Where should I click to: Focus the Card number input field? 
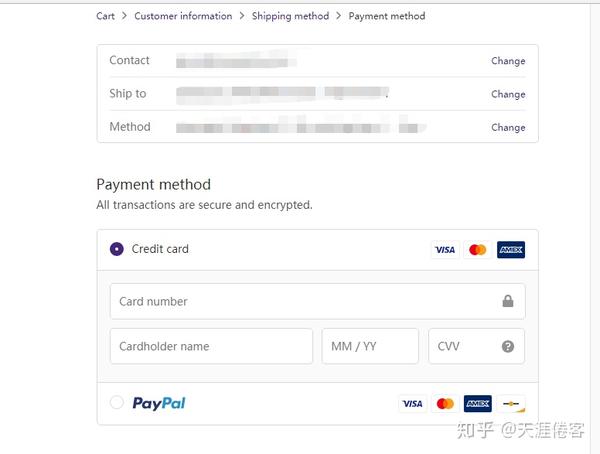coord(318,302)
